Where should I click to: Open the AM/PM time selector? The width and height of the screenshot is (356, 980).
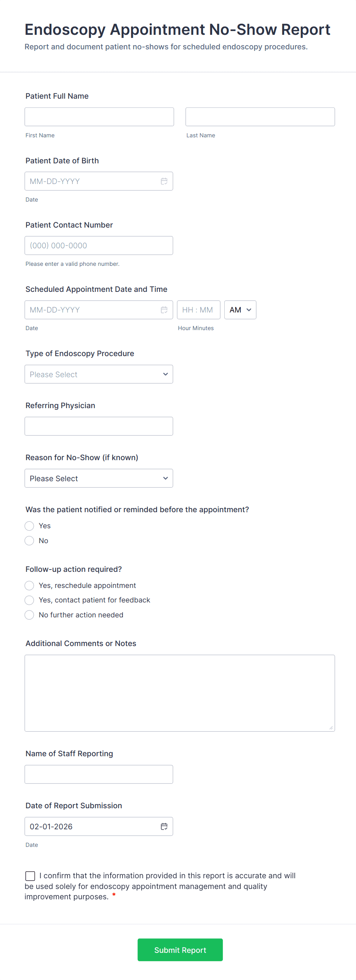coord(240,310)
